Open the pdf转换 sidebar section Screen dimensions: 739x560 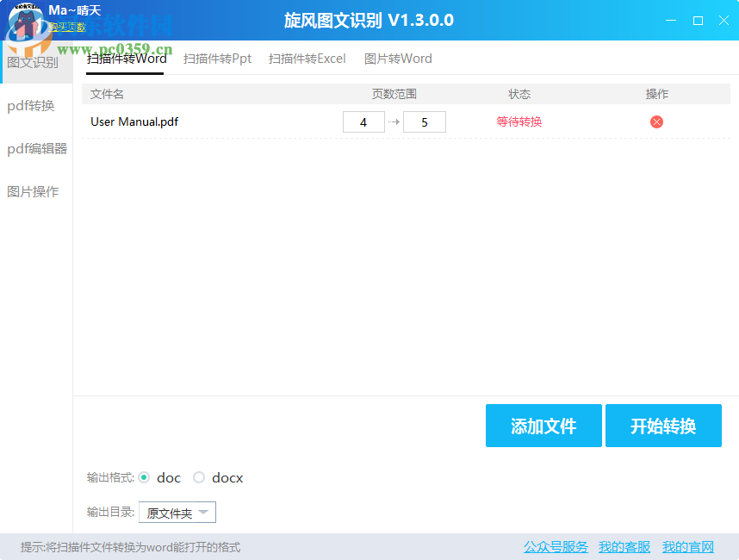coord(30,105)
